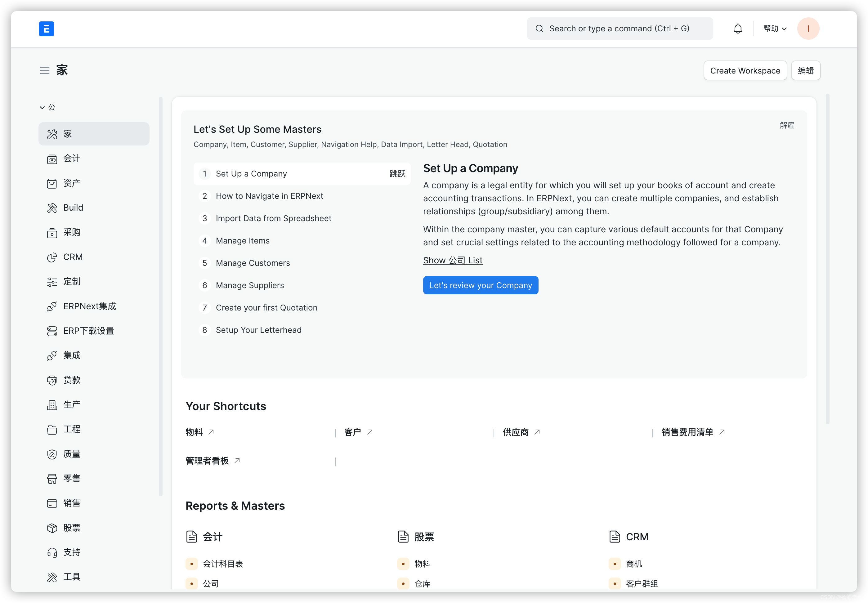Open the 定制 customization sliders icon
868x603 pixels.
(52, 282)
